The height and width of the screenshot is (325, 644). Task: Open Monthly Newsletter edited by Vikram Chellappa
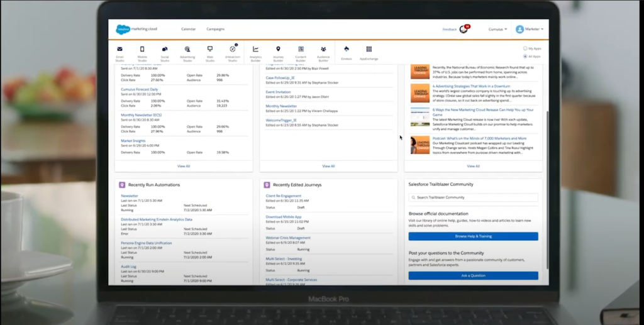[x=281, y=106]
